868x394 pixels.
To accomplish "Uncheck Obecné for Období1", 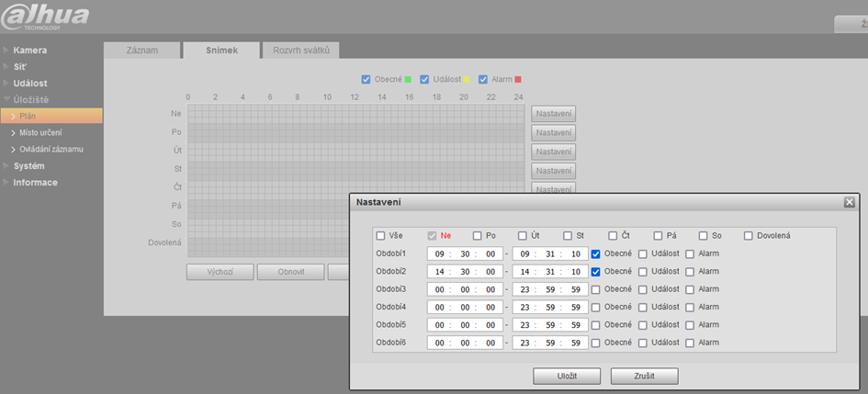I will pos(596,253).
